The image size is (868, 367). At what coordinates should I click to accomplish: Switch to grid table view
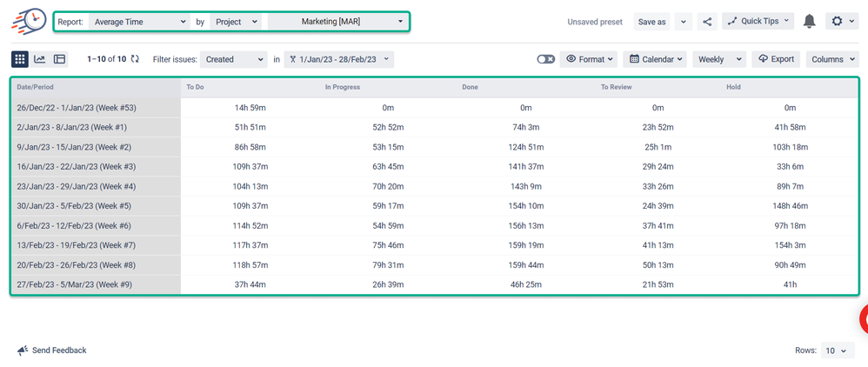click(20, 59)
